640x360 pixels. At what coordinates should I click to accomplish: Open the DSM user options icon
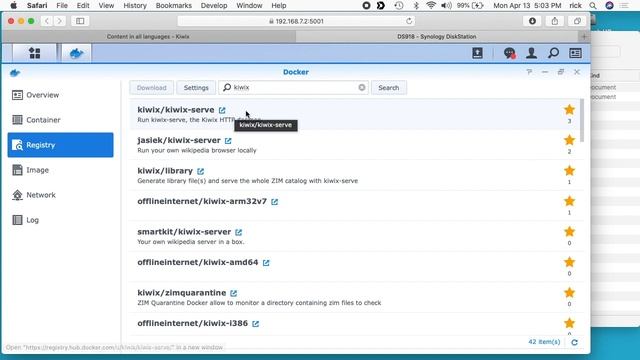point(531,53)
